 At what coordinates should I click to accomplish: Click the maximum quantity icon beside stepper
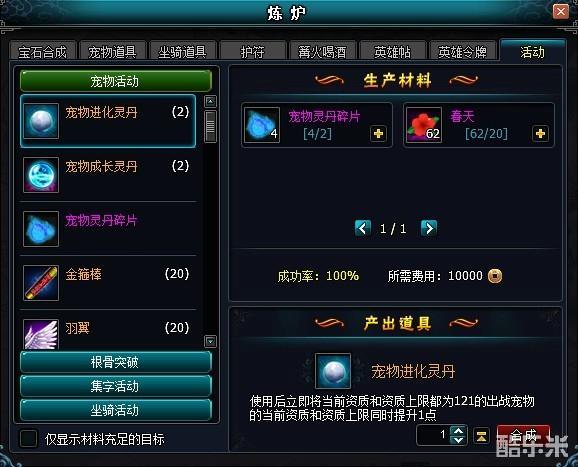coord(481,436)
